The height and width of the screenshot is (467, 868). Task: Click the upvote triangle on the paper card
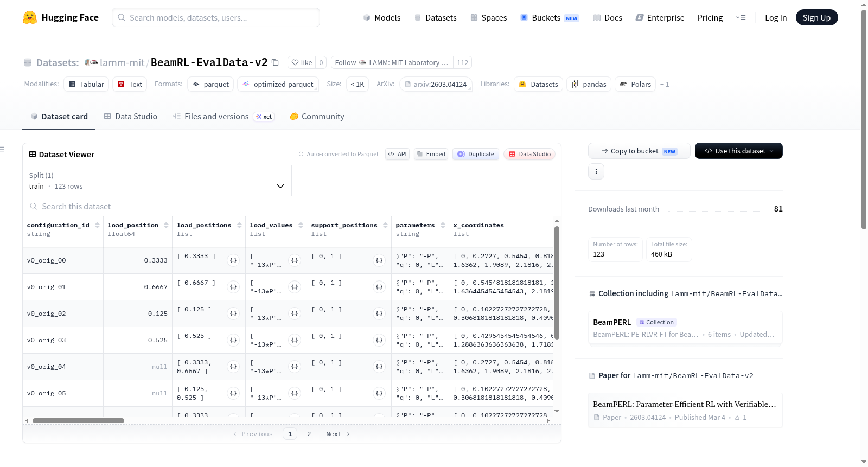coord(737,418)
